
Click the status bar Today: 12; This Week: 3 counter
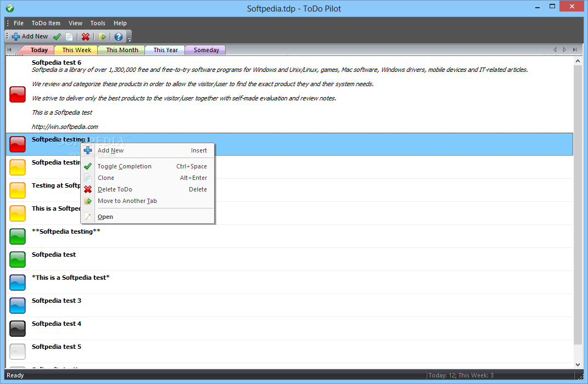(461, 375)
